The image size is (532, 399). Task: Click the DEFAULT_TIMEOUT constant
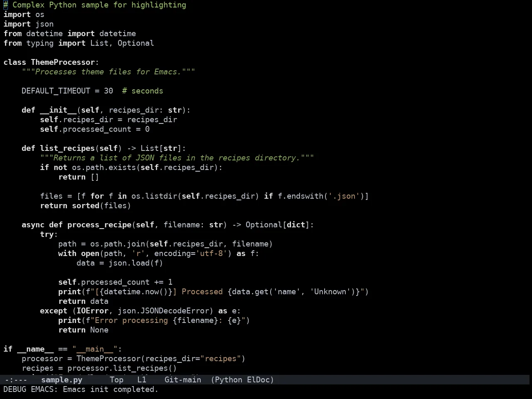pyautogui.click(x=56, y=91)
